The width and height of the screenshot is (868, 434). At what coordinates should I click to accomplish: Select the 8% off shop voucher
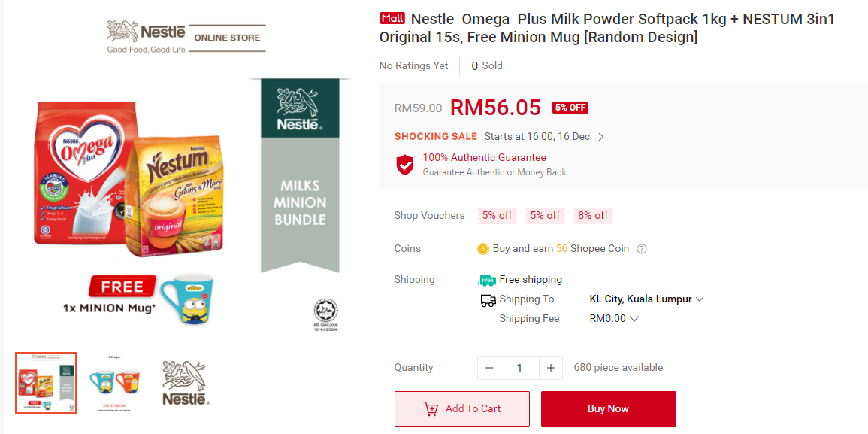click(593, 216)
